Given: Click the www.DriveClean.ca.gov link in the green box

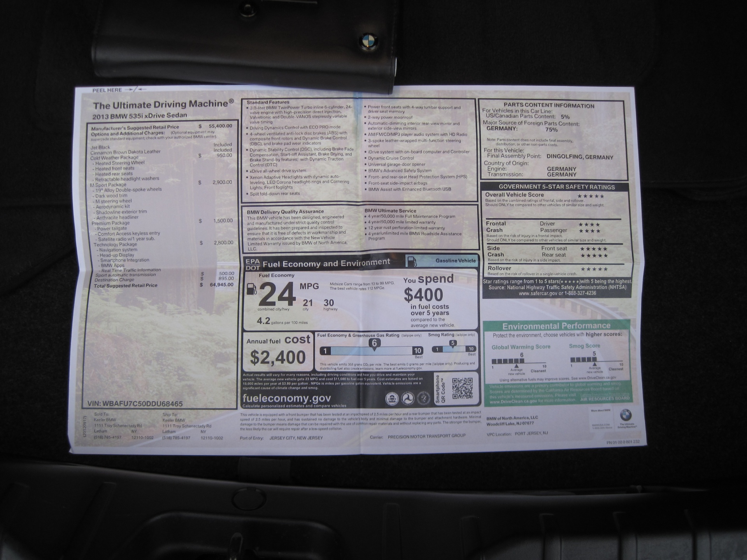Looking at the screenshot, I should (x=513, y=401).
